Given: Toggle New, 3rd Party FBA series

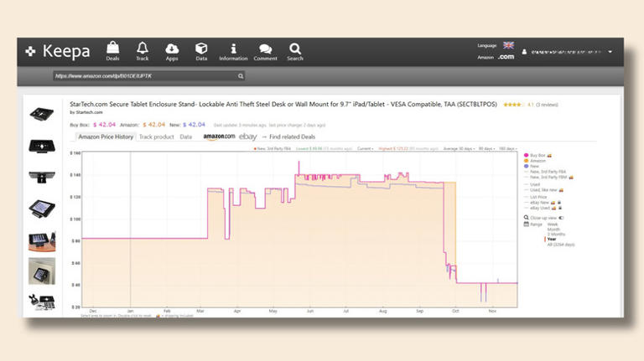Looking at the screenshot, I should click(545, 172).
